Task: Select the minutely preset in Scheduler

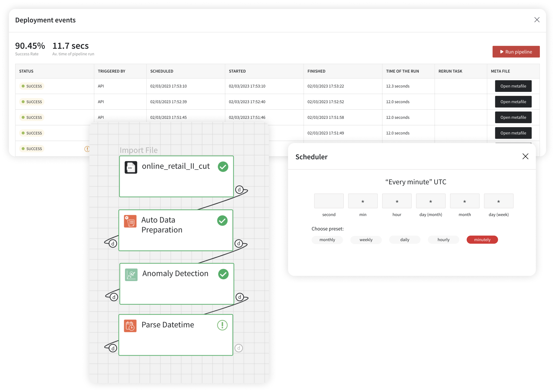Action: (x=482, y=239)
